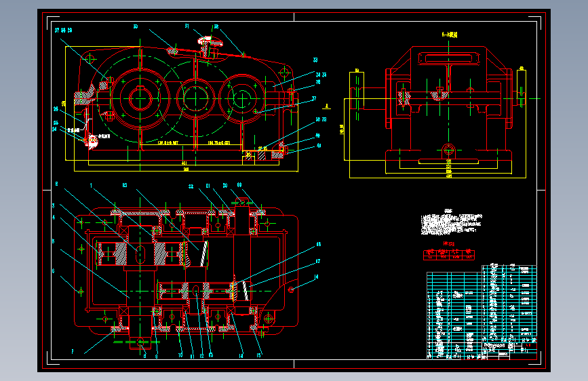588x381 pixels.
Task: Click part number 9 callout label
Action: click(x=157, y=356)
